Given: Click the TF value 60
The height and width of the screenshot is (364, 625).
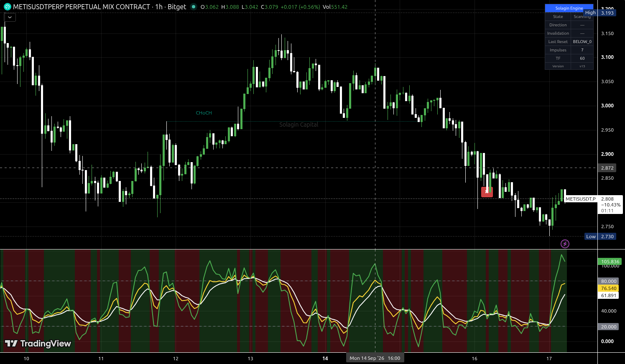Looking at the screenshot, I should [582, 59].
